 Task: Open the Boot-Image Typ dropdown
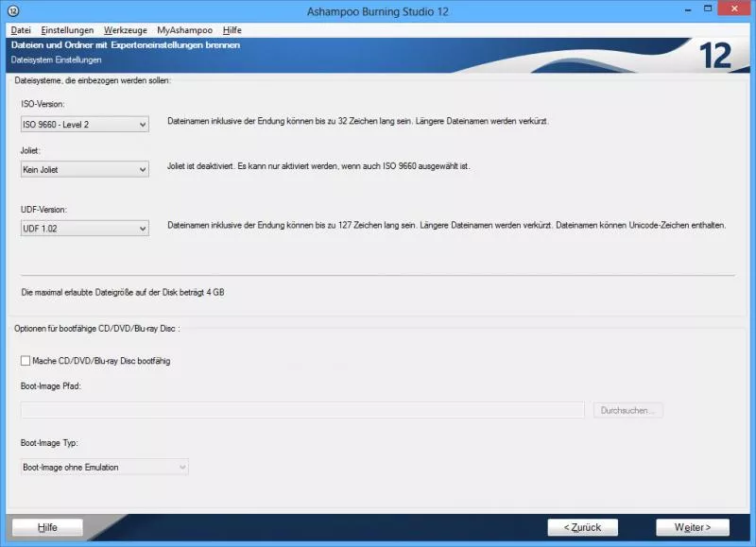(x=105, y=467)
